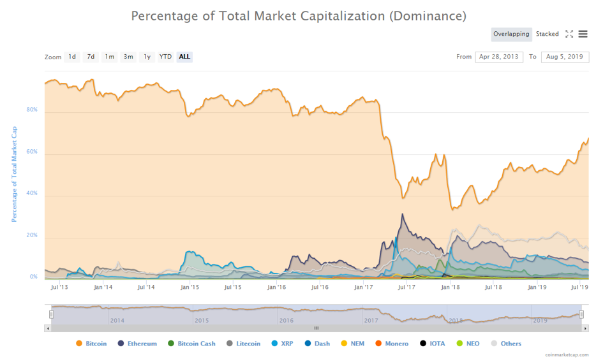603x364 pixels.
Task: Click the From date field
Action: click(499, 57)
